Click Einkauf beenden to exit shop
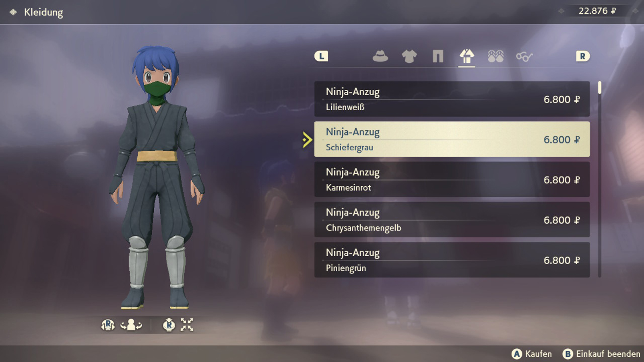 pos(601,354)
